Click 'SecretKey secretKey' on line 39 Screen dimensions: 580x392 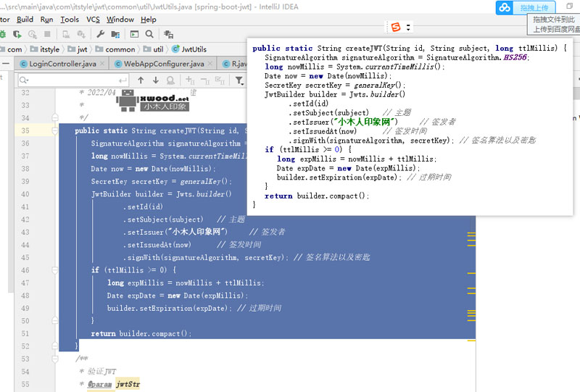tap(129, 182)
